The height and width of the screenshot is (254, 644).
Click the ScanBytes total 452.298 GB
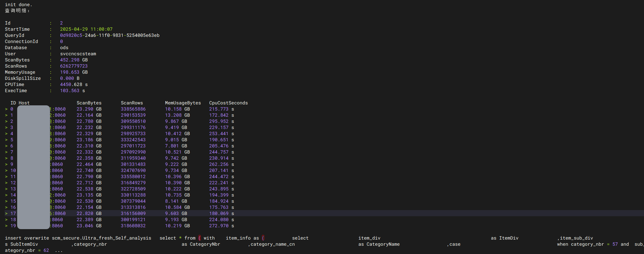74,60
